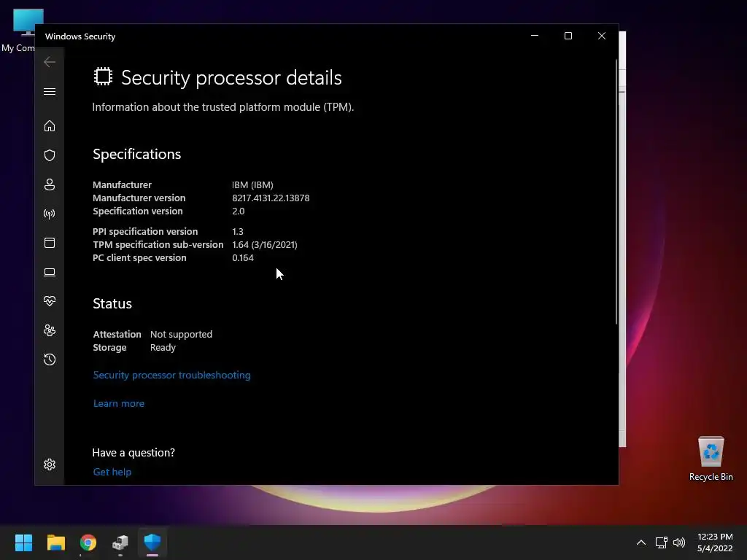Close the Windows Security window

(602, 36)
